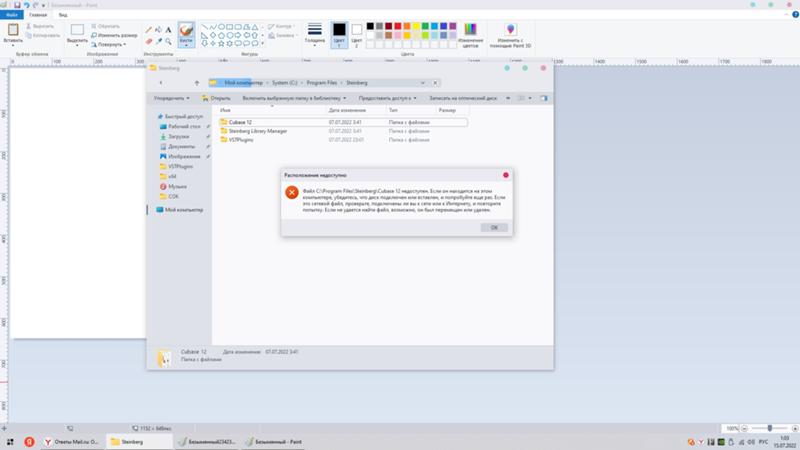Select the Steinberg Library Manager folder

258,131
